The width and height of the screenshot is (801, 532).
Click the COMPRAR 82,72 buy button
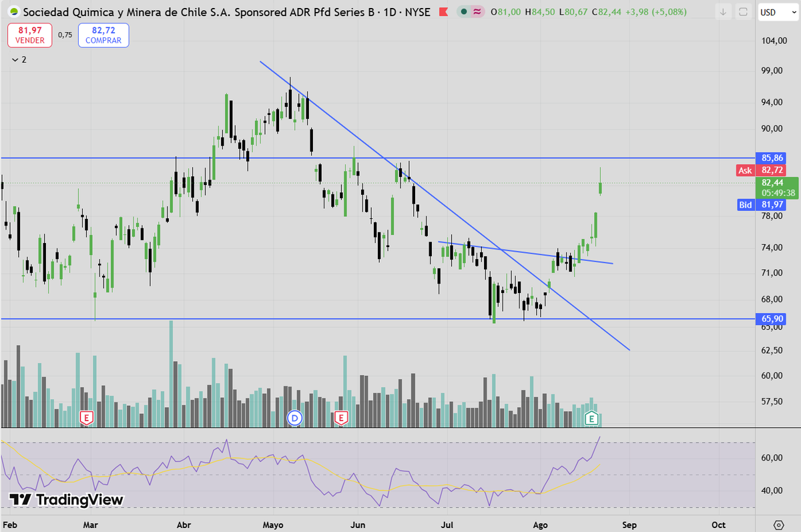103,35
